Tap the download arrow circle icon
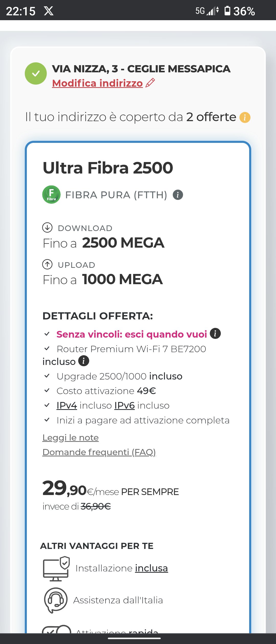The width and height of the screenshot is (276, 644). pyautogui.click(x=47, y=227)
